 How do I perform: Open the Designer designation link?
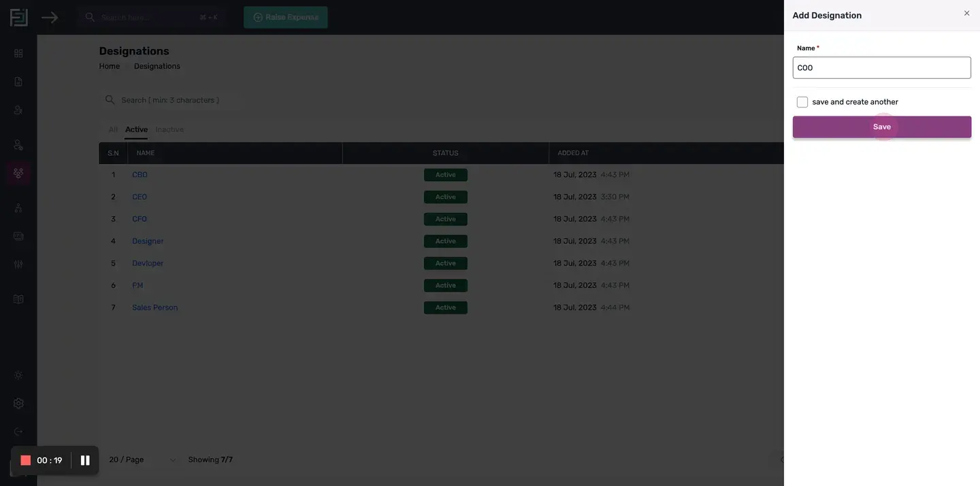pyautogui.click(x=148, y=242)
